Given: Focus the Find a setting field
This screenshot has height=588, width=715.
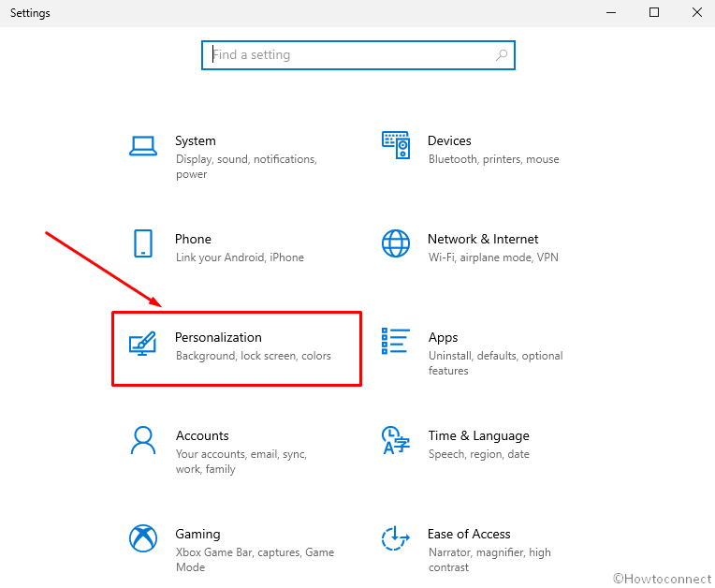Looking at the screenshot, I should coord(358,55).
